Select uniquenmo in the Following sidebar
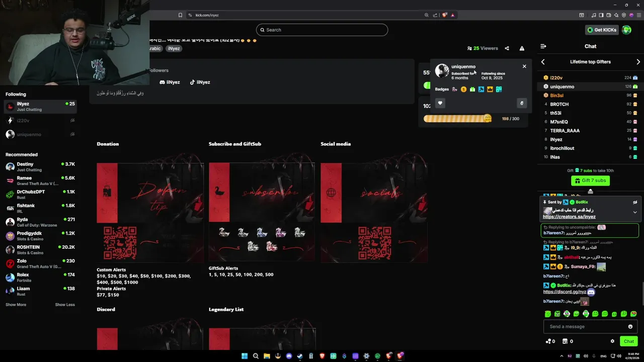 [39, 134]
